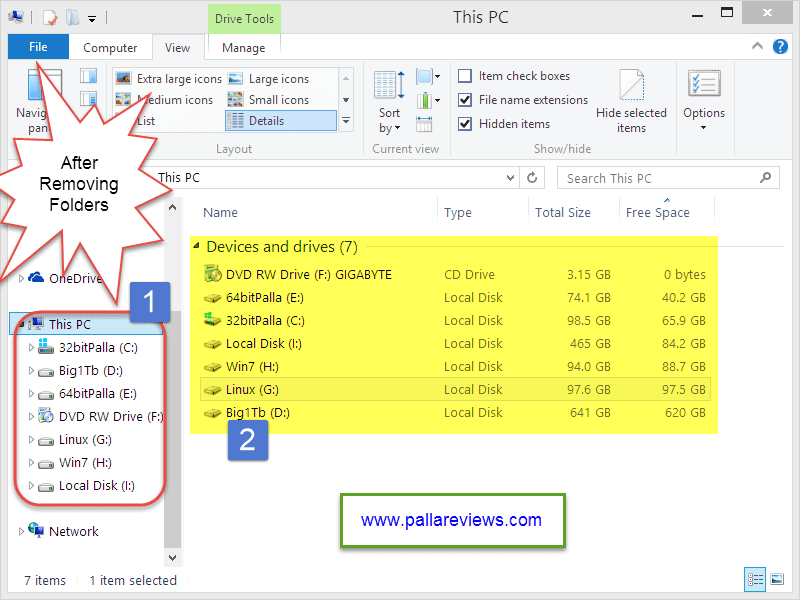Open the Computer ribbon tab
Viewport: 800px width, 600px height.
(x=110, y=47)
